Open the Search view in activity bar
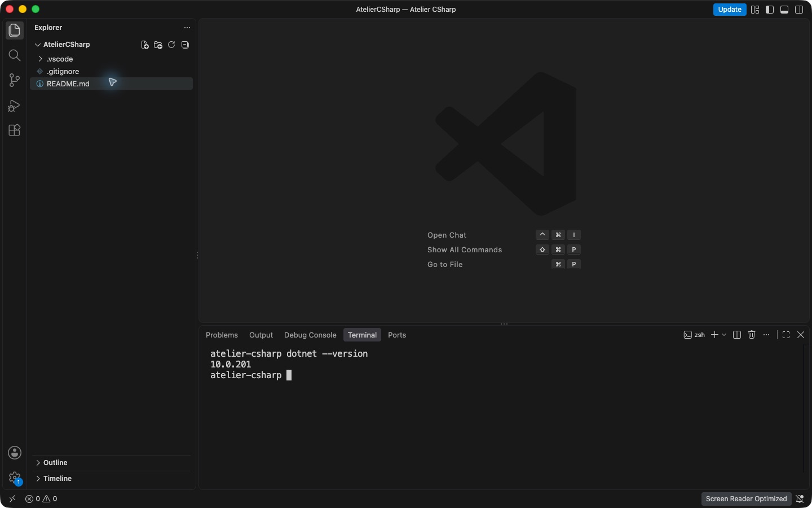Screen dimensions: 812x508 click(15, 55)
